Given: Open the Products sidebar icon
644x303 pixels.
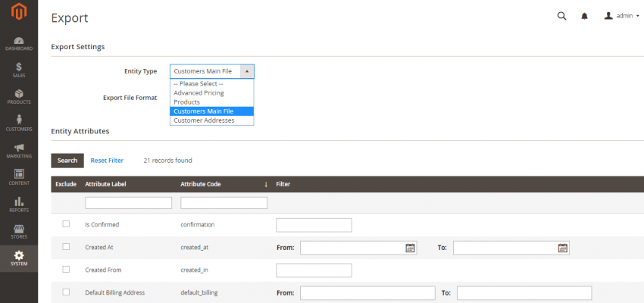Looking at the screenshot, I should click(x=19, y=94).
